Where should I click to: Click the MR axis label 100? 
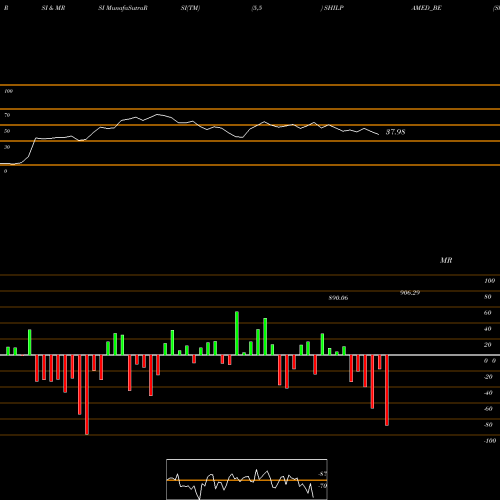[x=489, y=281]
